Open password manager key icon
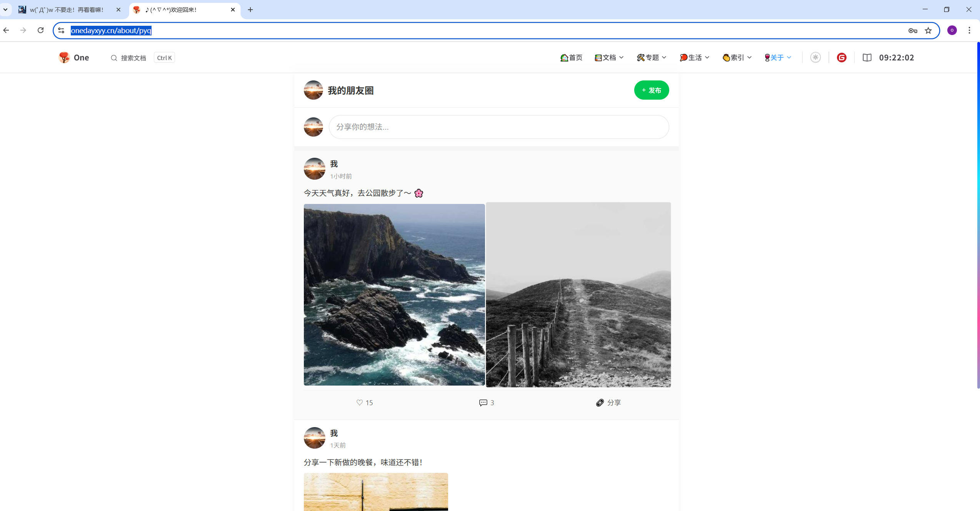 [x=913, y=31]
